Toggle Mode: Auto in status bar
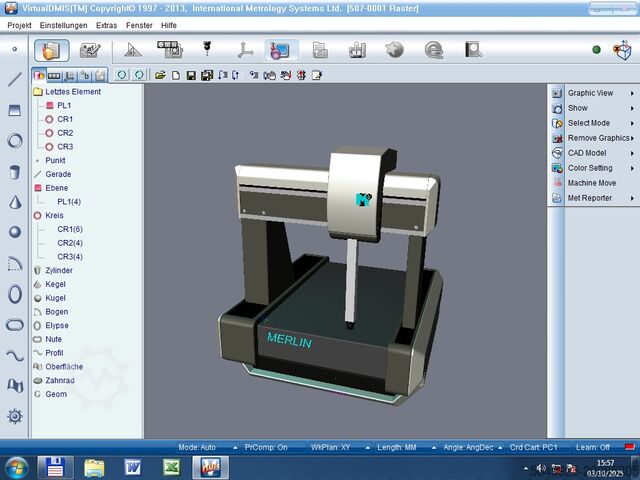The width and height of the screenshot is (640, 480). (x=197, y=447)
